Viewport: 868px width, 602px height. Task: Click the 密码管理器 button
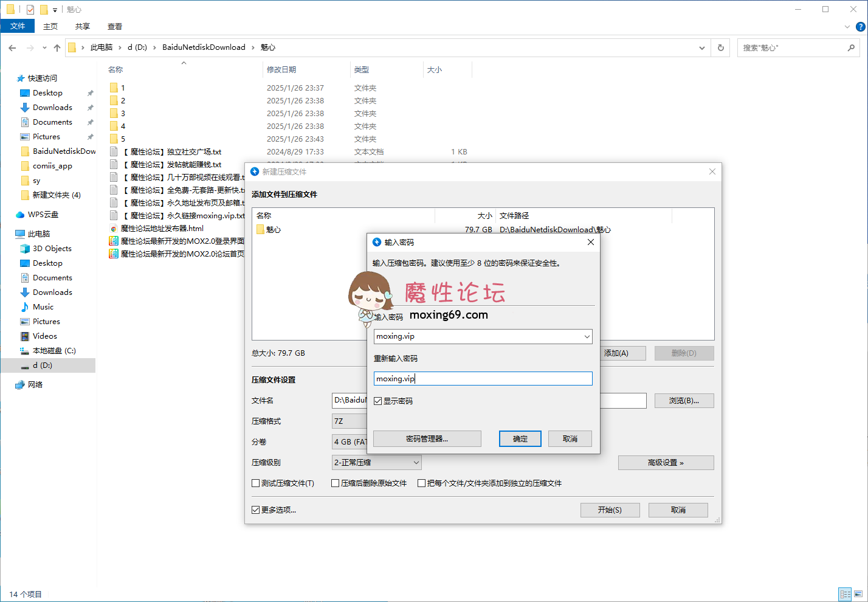pyautogui.click(x=427, y=438)
